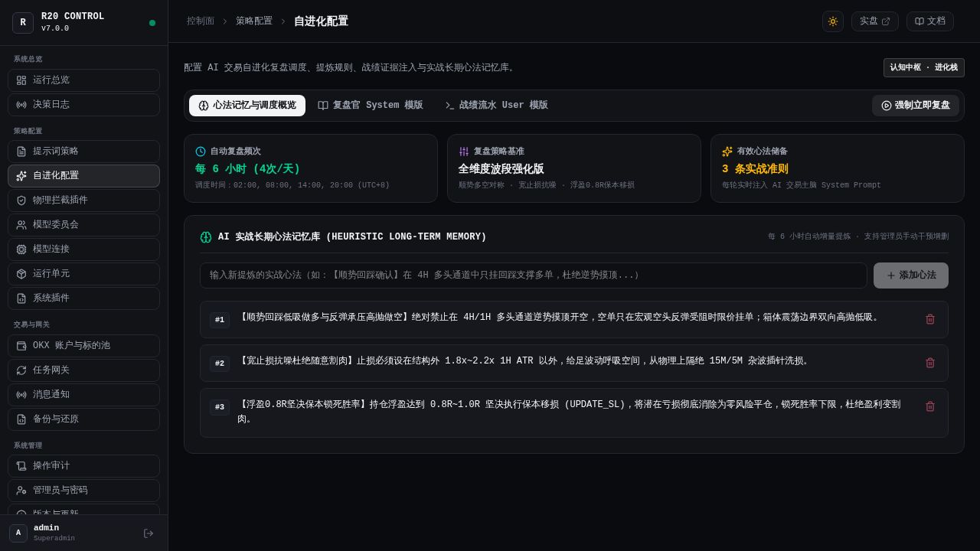Open OKX 账户与标的池 in sidebar
This screenshot has height=551, width=980.
83,346
